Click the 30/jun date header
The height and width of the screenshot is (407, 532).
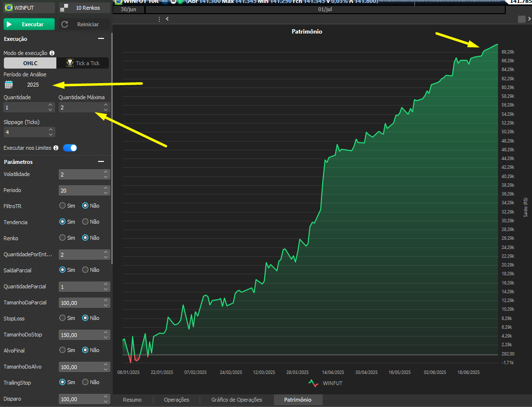pyautogui.click(x=128, y=10)
